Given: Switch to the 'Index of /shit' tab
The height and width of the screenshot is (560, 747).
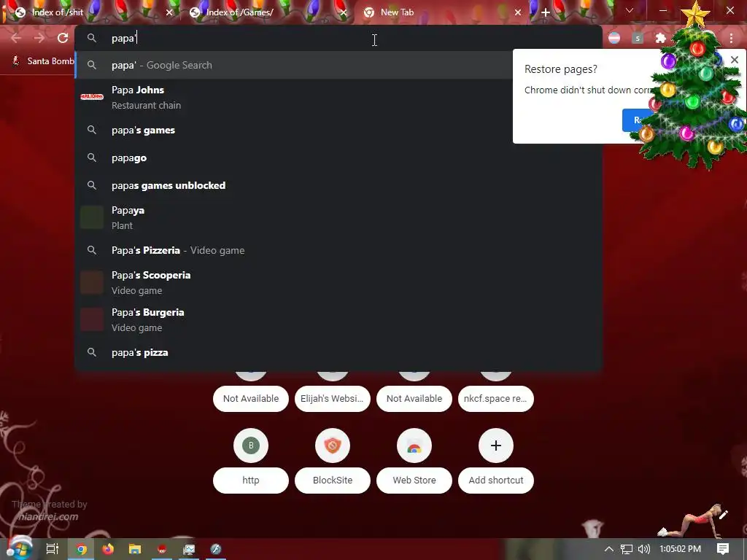Looking at the screenshot, I should [x=90, y=12].
